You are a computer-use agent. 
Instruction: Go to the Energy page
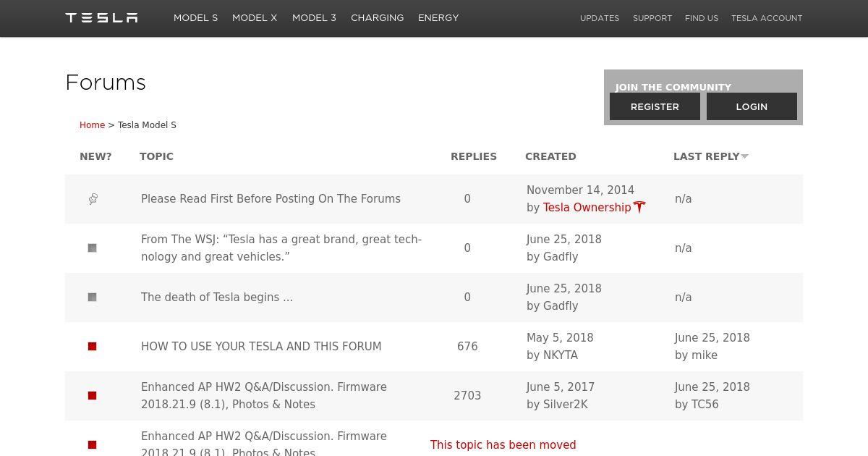438,18
